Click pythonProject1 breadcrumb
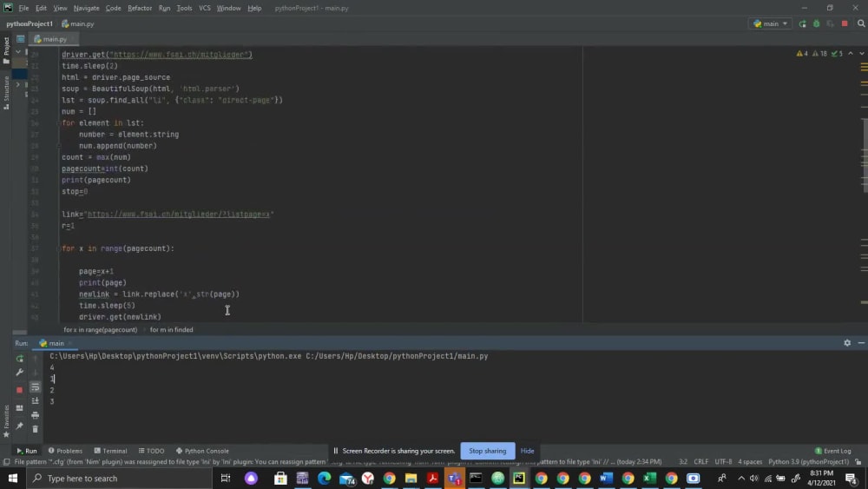Screen dimensions: 868x489 (x=30, y=23)
